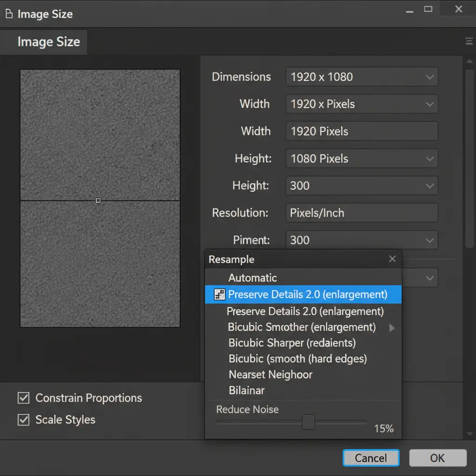Open the panel options menu icon
Viewport: 476px width, 476px height.
[x=469, y=41]
